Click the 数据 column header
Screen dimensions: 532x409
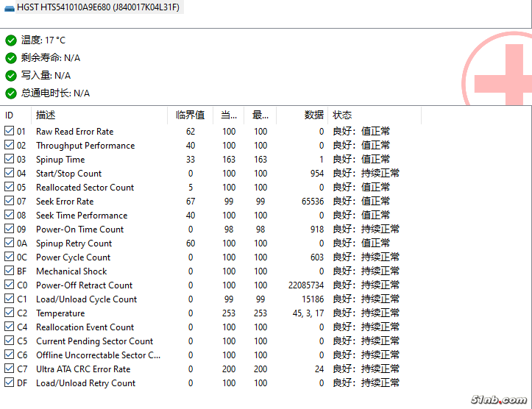313,115
